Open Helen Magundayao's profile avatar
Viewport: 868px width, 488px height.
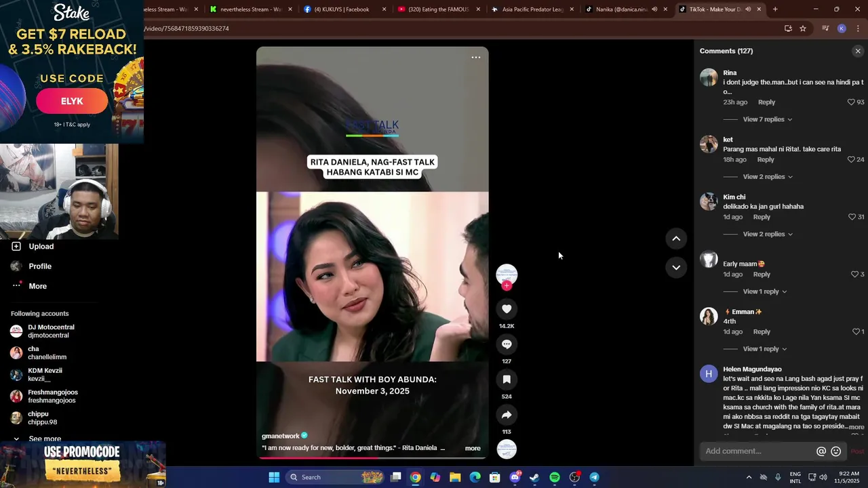(709, 374)
